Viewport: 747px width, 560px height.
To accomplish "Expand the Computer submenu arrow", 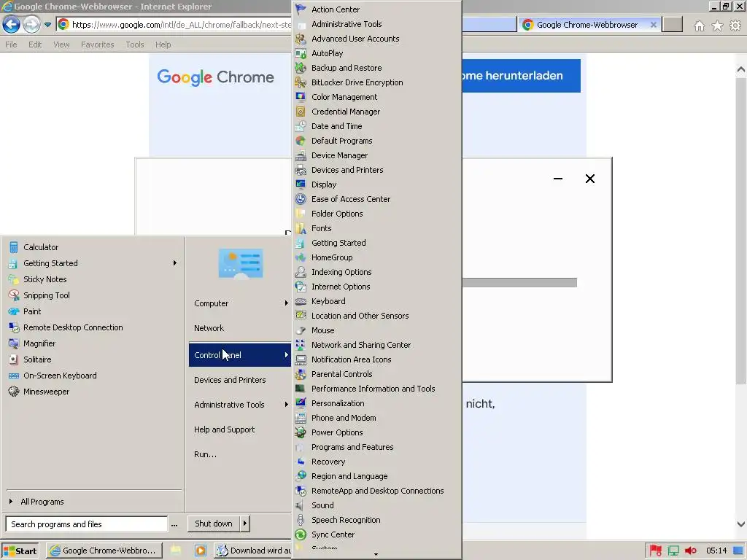I will [286, 303].
